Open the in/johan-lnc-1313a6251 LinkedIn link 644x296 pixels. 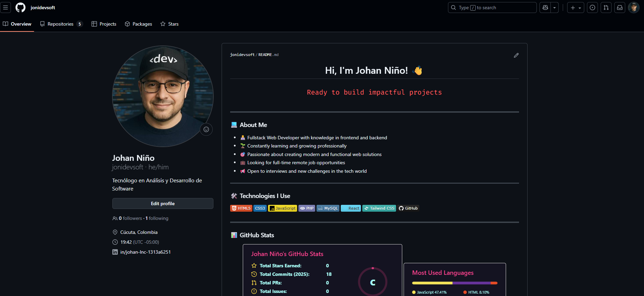(145, 252)
